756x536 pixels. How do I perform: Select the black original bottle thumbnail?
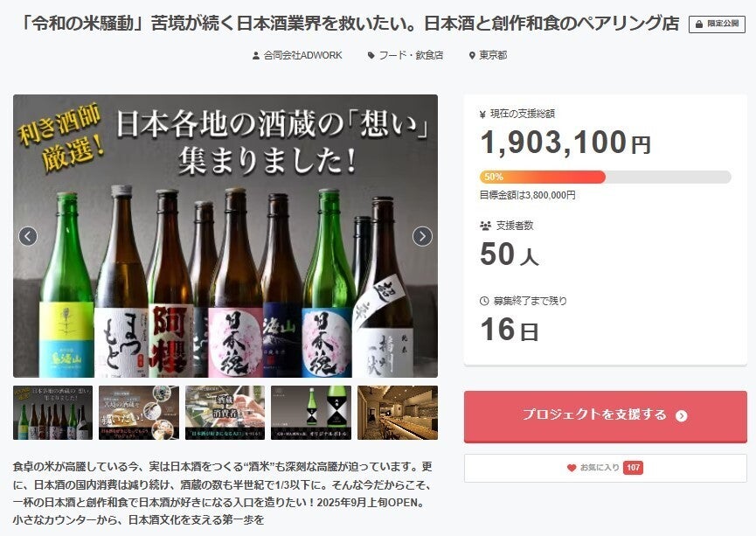tap(311, 413)
